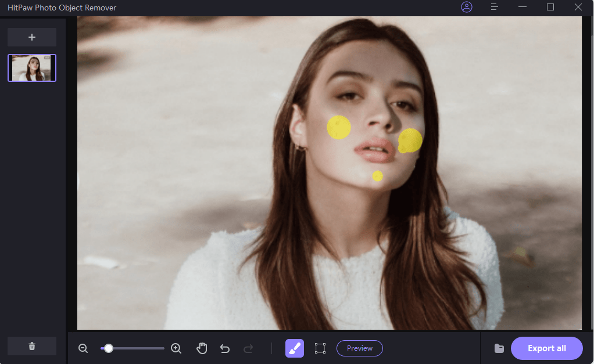Click the small yellow mark on chin
This screenshot has height=364, width=594.
[x=378, y=176]
